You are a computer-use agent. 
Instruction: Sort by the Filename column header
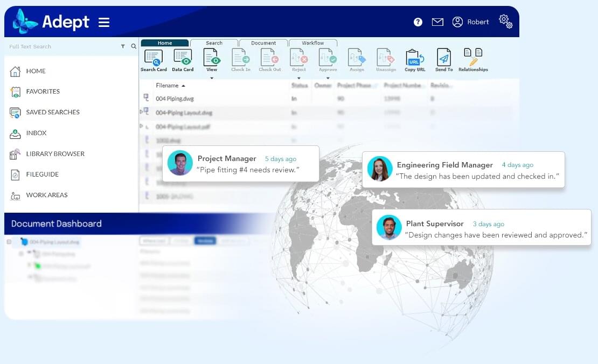click(170, 86)
